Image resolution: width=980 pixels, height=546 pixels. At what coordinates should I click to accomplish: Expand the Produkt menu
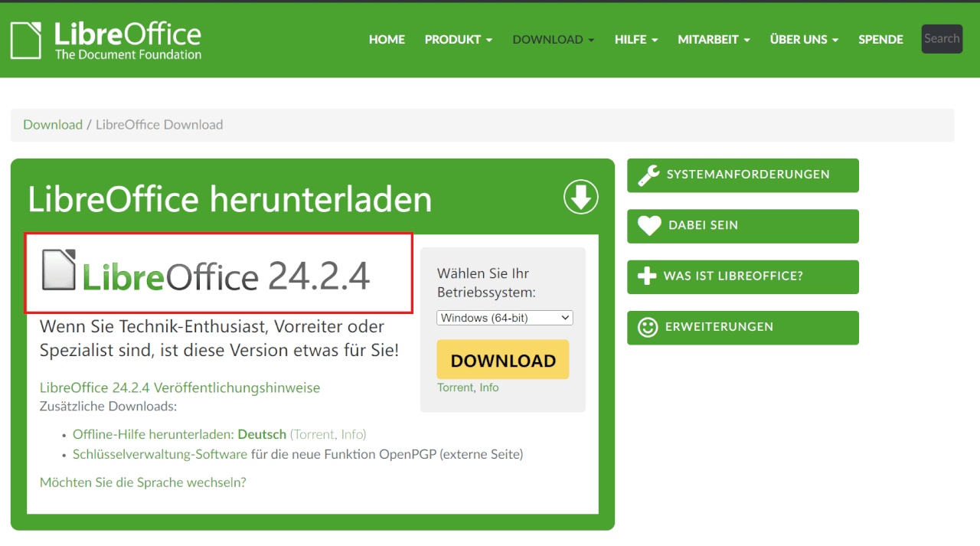pyautogui.click(x=458, y=40)
